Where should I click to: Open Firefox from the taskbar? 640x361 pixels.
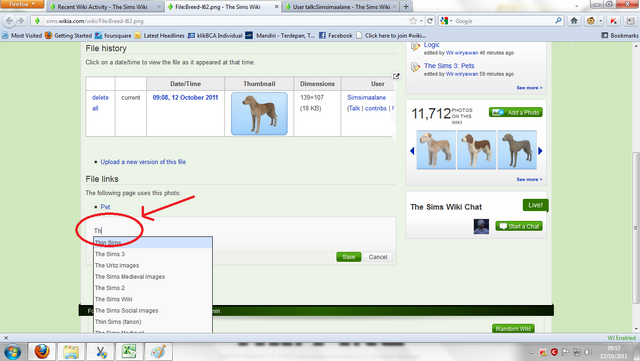point(41,351)
